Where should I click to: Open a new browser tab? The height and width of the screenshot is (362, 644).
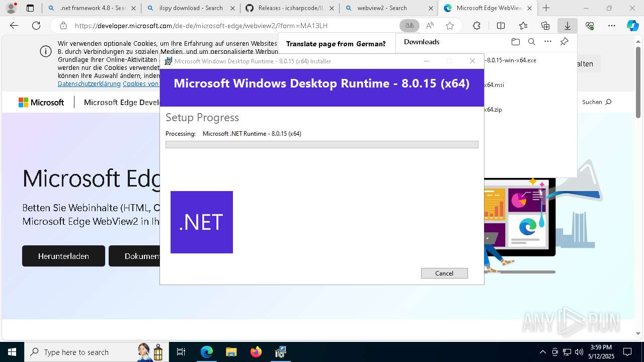click(x=546, y=8)
